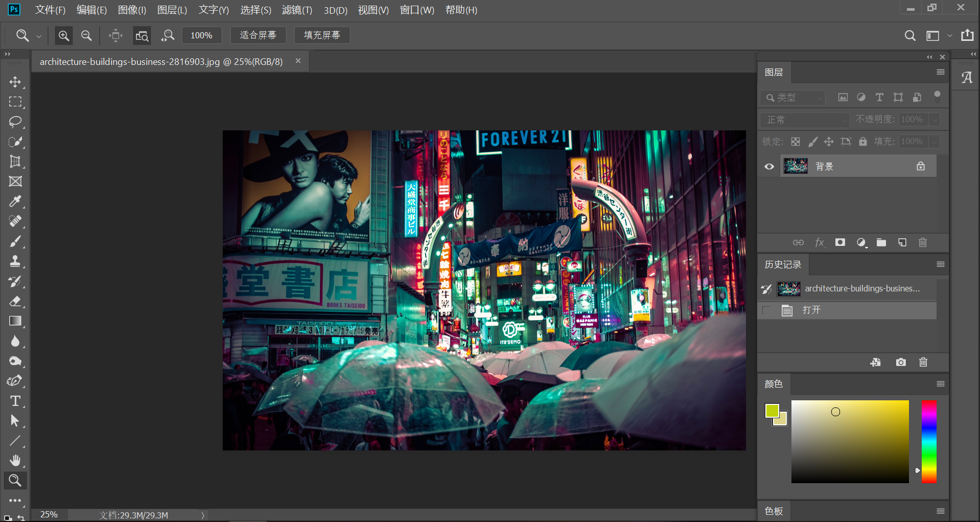The height and width of the screenshot is (522, 980).
Task: Select the Quick Selection tool
Action: pyautogui.click(x=15, y=142)
